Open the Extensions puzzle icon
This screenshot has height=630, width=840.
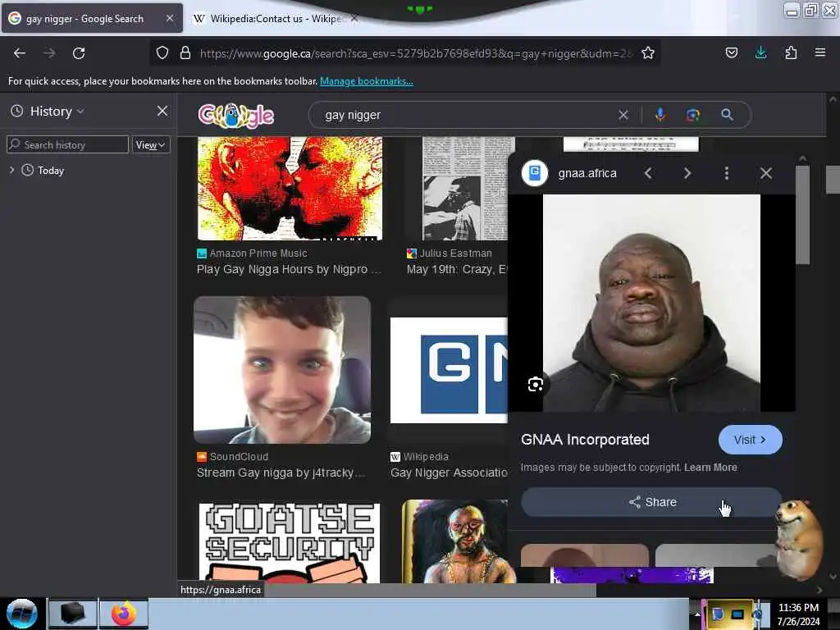coord(791,52)
